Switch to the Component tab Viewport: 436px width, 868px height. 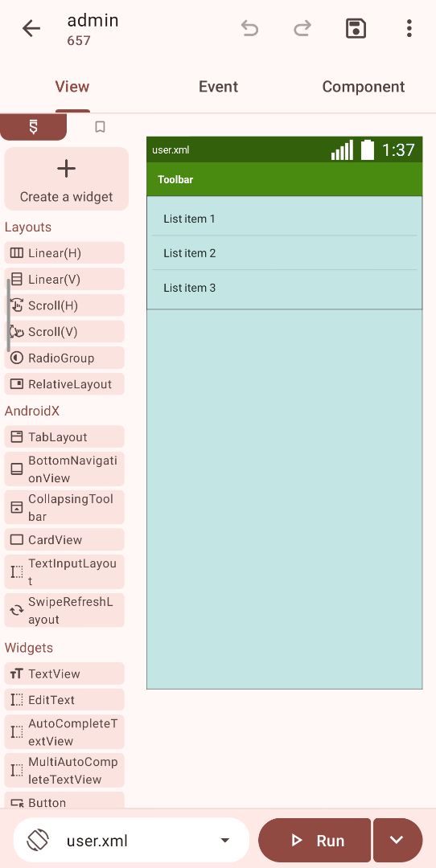pos(364,87)
